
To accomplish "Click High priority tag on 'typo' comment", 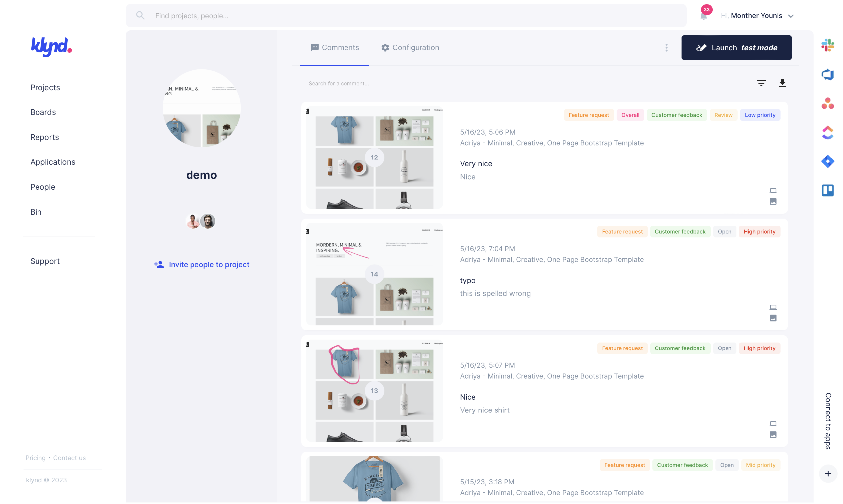I will coord(759,231).
